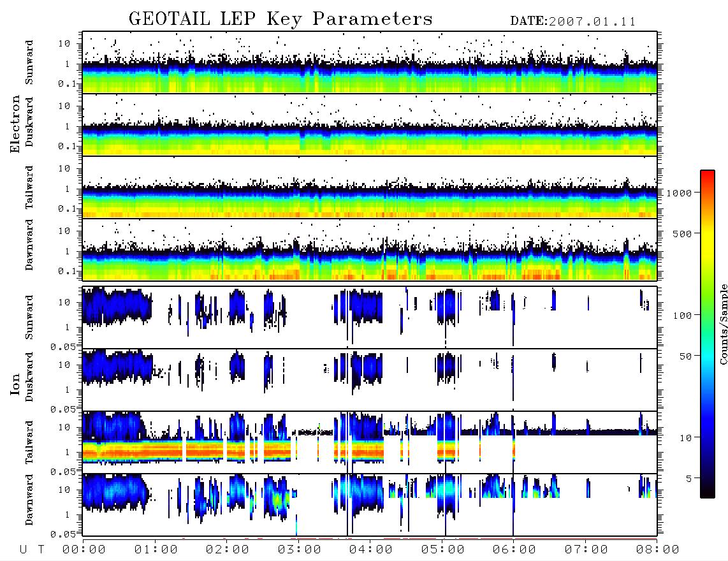728x561 pixels.
Task: Click the Electron Duskward spectrogram panel
Action: point(370,125)
